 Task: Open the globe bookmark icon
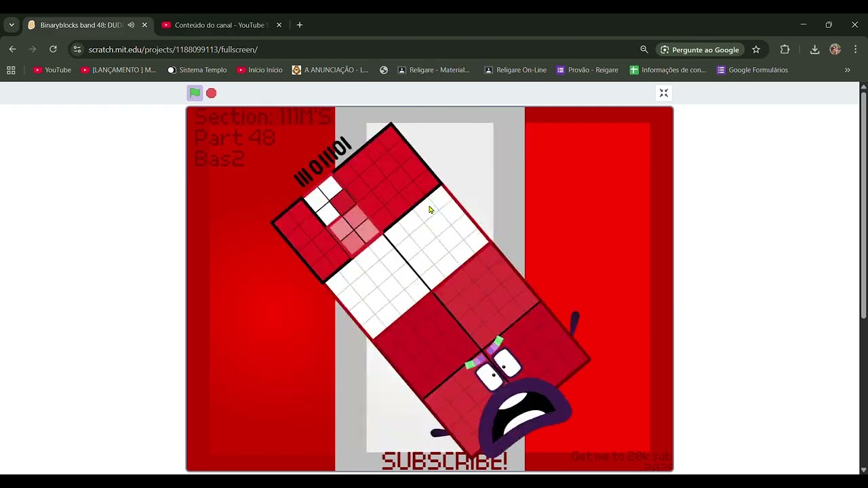pyautogui.click(x=384, y=70)
